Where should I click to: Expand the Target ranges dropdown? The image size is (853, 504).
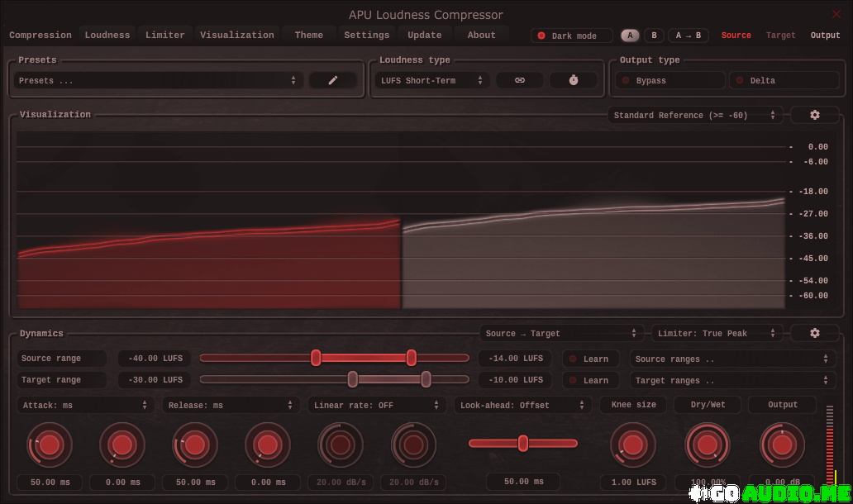[x=732, y=381]
